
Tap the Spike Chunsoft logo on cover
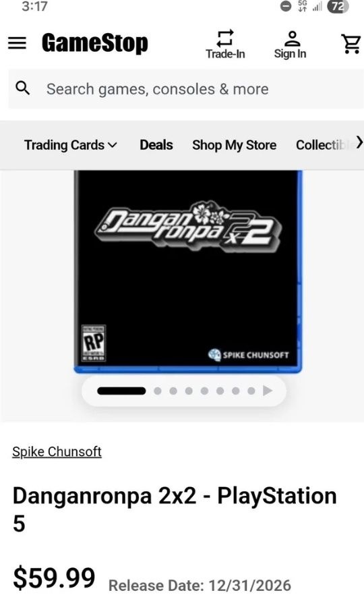click(249, 355)
